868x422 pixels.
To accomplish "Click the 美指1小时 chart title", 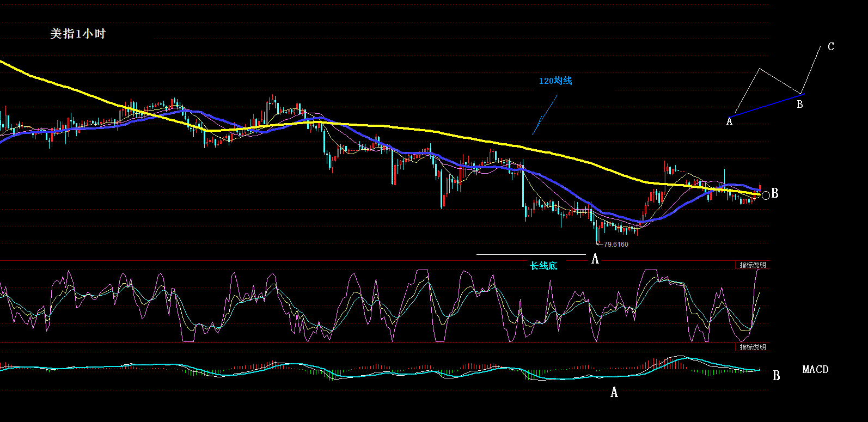I will [78, 34].
